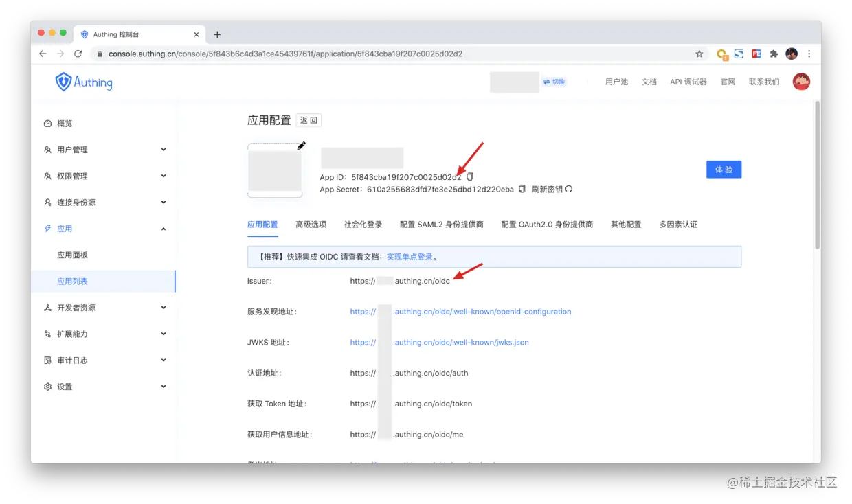Click the application lightning sidebar icon
This screenshot has height=504, width=852.
tap(47, 229)
